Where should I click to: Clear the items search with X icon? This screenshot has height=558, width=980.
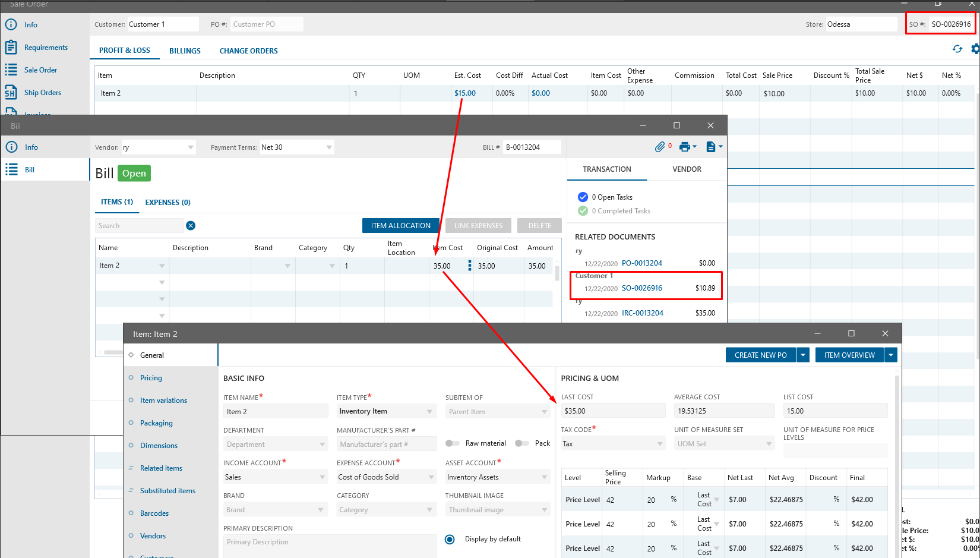tap(191, 226)
